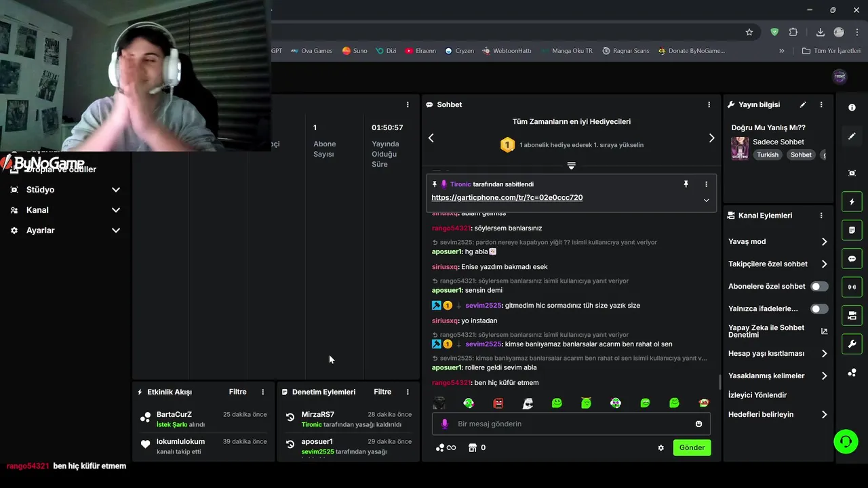Open the green headset support button

coord(846,442)
